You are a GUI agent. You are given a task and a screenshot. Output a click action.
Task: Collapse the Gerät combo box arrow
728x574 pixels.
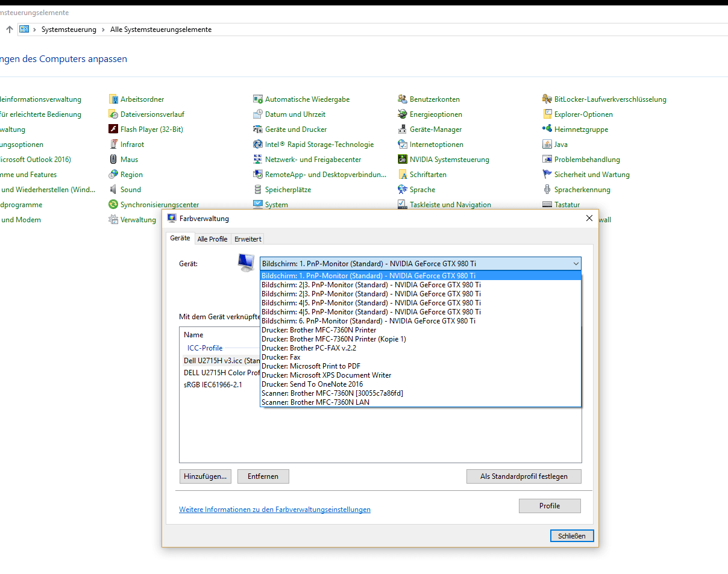click(576, 264)
